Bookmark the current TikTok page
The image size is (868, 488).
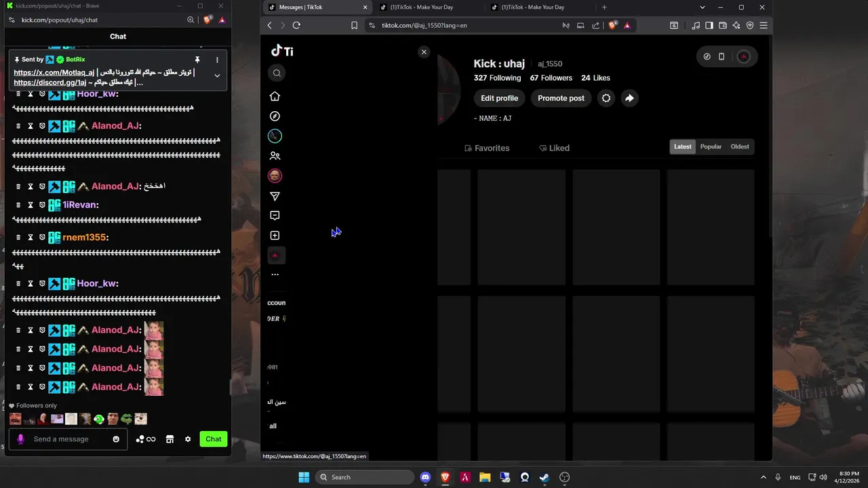[354, 25]
